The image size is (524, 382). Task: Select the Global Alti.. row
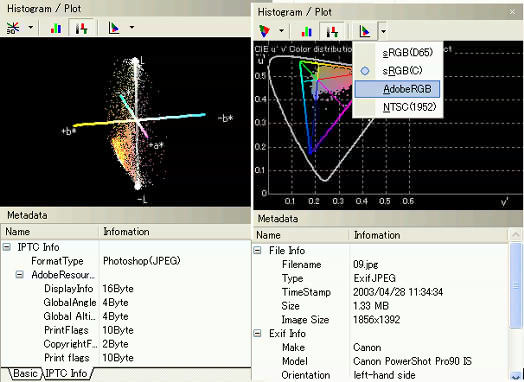(126, 316)
